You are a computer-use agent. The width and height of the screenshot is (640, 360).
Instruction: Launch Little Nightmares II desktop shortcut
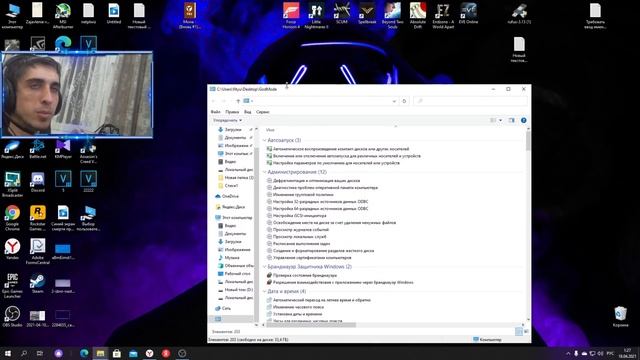tap(316, 15)
